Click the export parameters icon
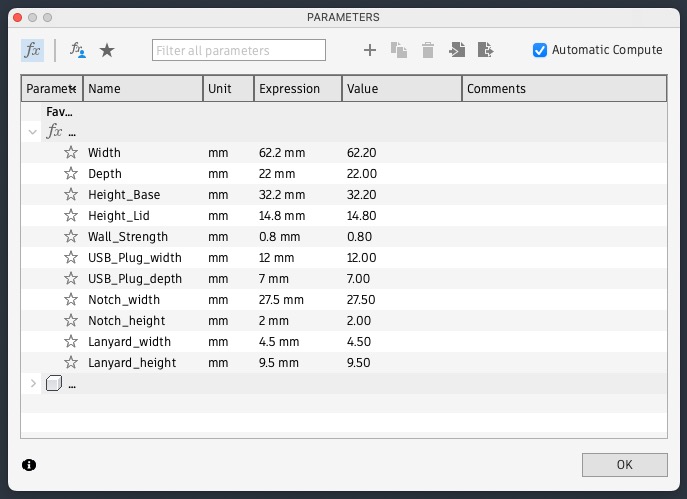 (x=485, y=50)
